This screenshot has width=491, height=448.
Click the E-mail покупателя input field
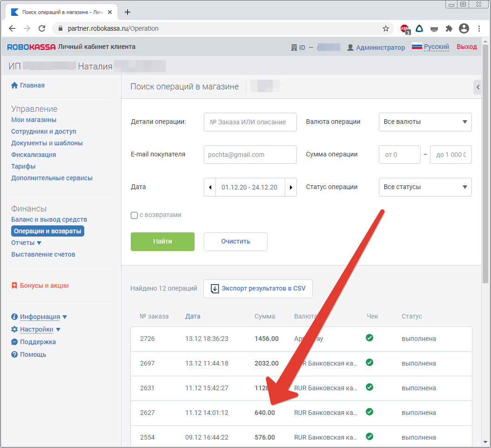click(x=250, y=155)
